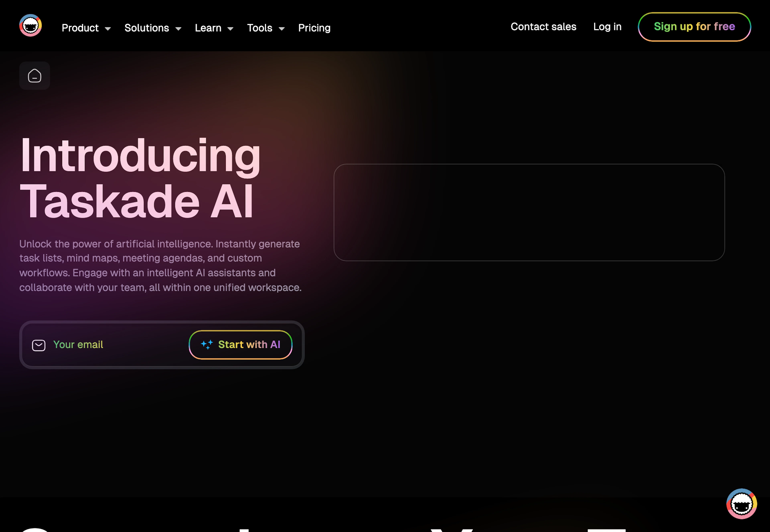Click the rainbow-bordered signup button
770x532 pixels.
point(694,27)
